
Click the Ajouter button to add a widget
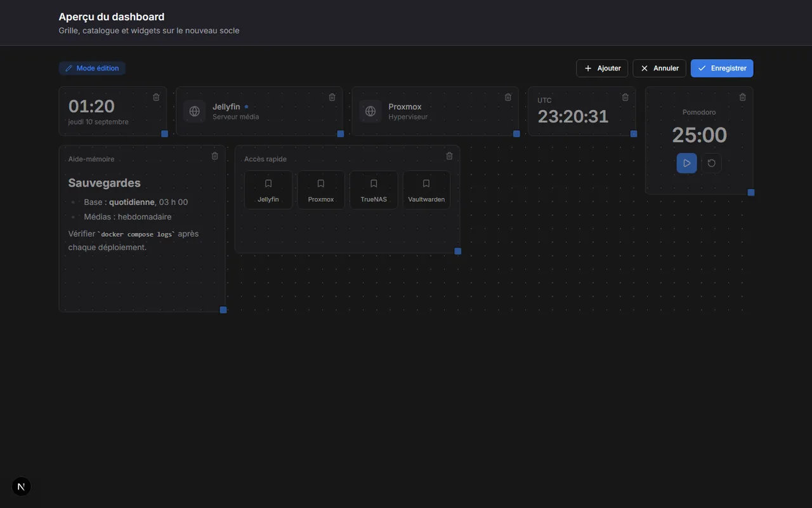click(x=602, y=68)
